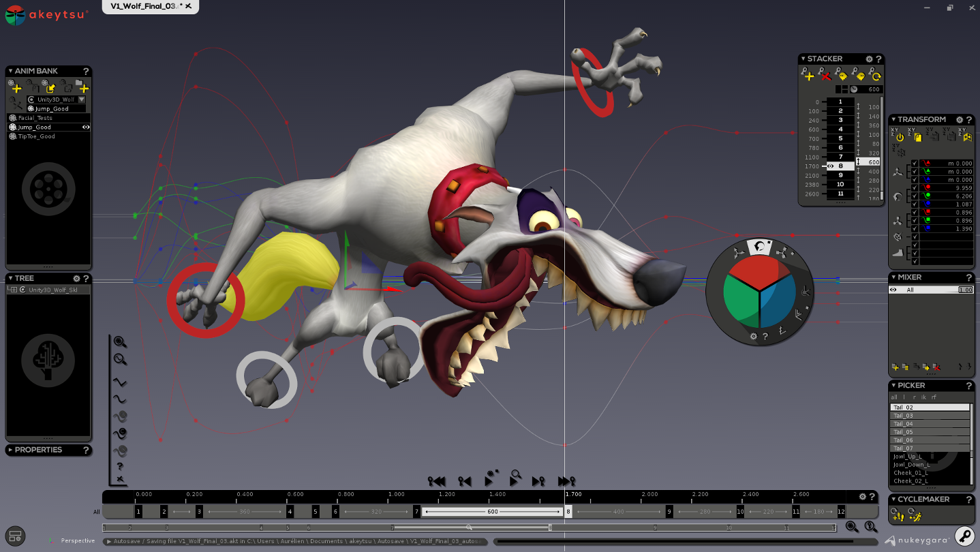Toggle the blue translation channel checkbox

915,180
